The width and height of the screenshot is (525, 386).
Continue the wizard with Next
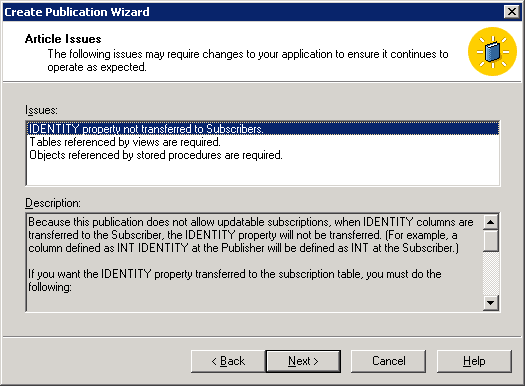pyautogui.click(x=303, y=361)
